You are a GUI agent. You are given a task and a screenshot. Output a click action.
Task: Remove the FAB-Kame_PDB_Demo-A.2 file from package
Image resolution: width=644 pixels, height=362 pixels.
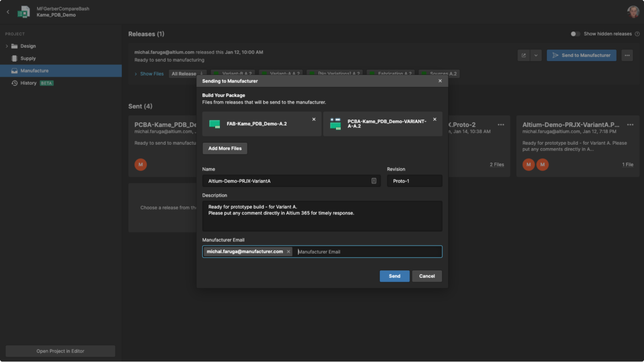coord(314,120)
